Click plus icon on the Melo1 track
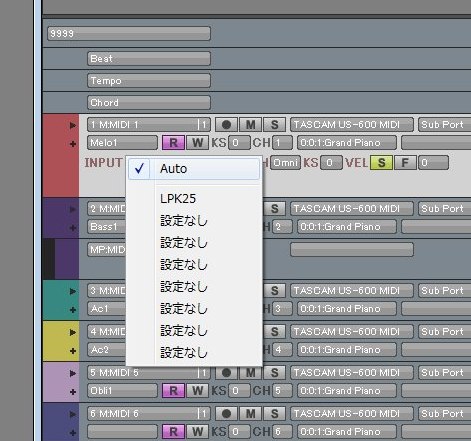 [73, 144]
